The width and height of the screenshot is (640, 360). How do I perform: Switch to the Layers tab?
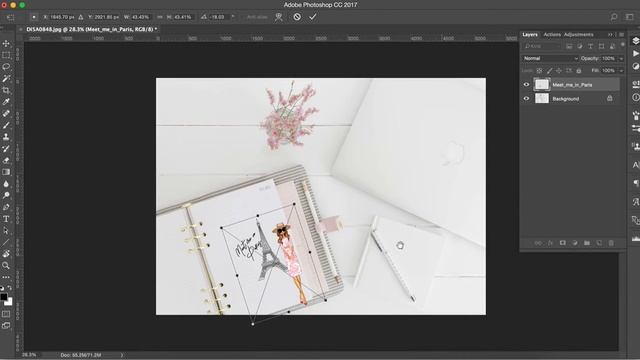530,35
